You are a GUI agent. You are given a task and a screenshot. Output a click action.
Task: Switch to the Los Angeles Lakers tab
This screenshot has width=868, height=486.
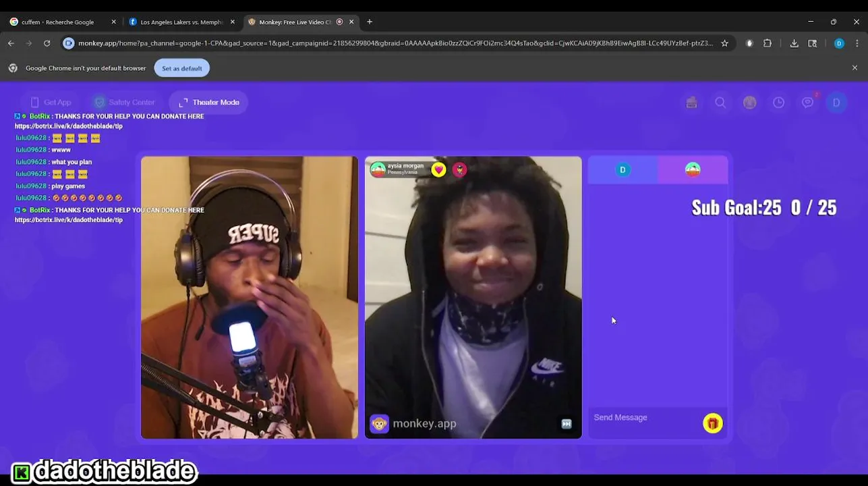click(x=182, y=22)
